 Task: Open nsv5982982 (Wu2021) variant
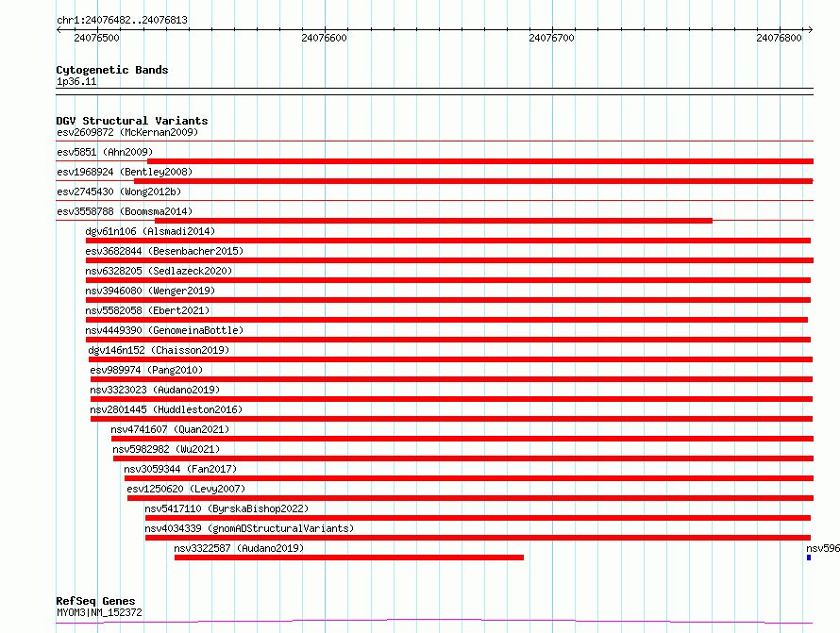(x=166, y=449)
